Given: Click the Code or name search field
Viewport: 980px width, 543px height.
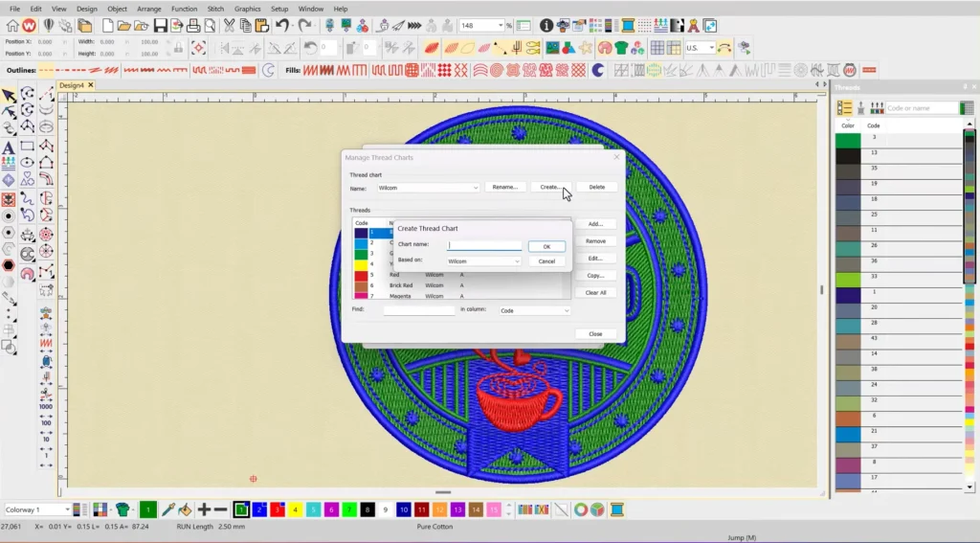Looking at the screenshot, I should 922,107.
